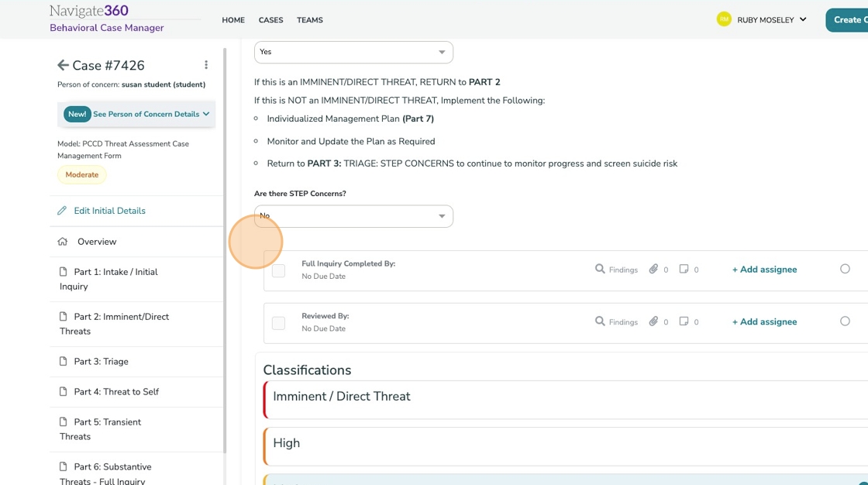The height and width of the screenshot is (485, 868).
Task: Open attachments paperclip in Full Inquiry Completed By row
Action: (654, 269)
